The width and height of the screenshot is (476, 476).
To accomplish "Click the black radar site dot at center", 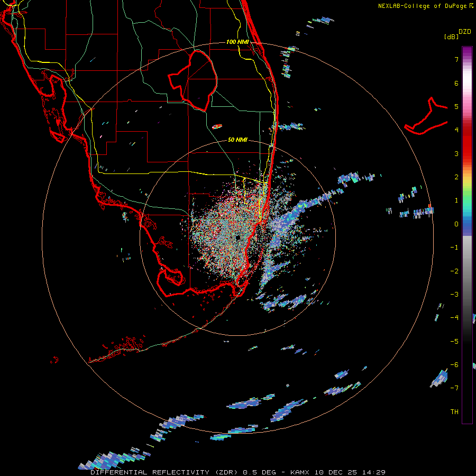I will pos(237,237).
